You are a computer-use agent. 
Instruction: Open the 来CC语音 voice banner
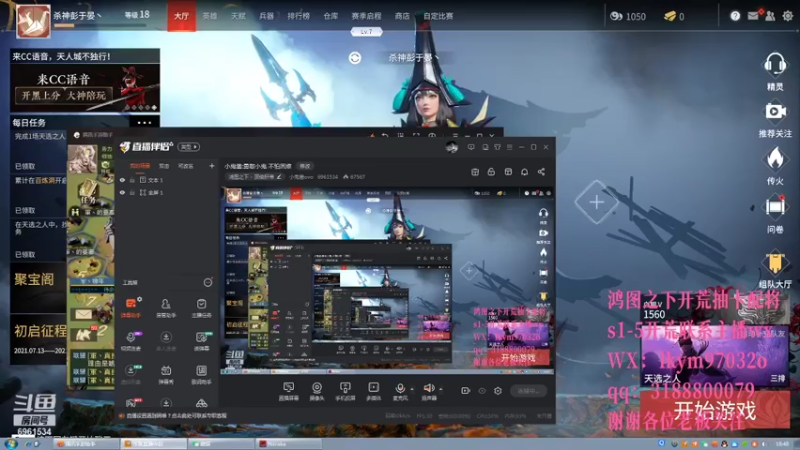[85, 88]
